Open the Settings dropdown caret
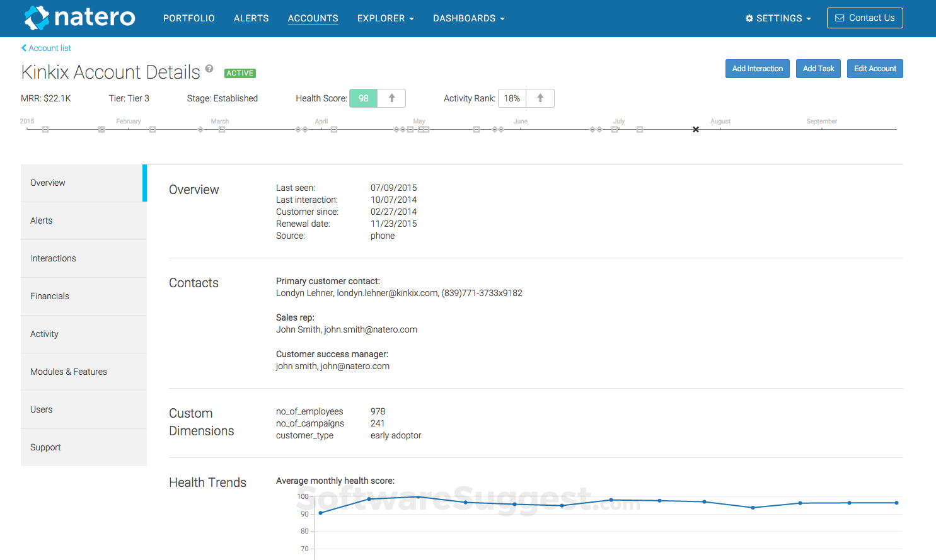This screenshot has height=560, width=936. (809, 19)
